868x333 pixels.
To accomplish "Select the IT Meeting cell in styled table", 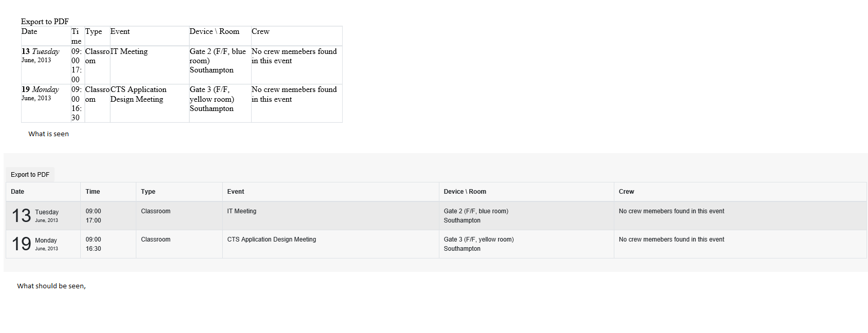I will 242,211.
